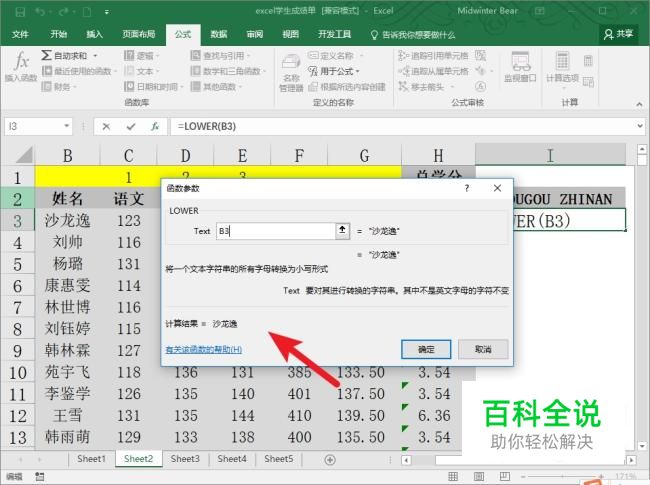Click the Cancel (取消) button
Viewport: 650px width, 485px height.
483,349
